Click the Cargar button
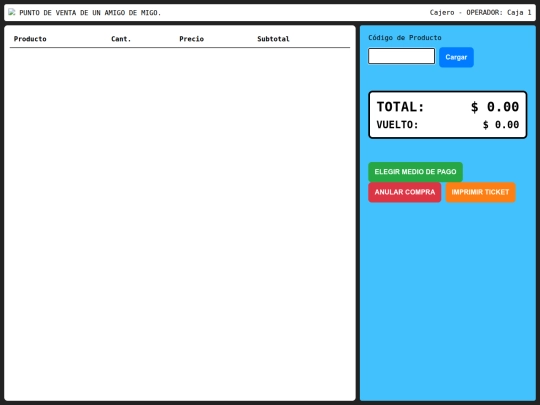 (456, 57)
